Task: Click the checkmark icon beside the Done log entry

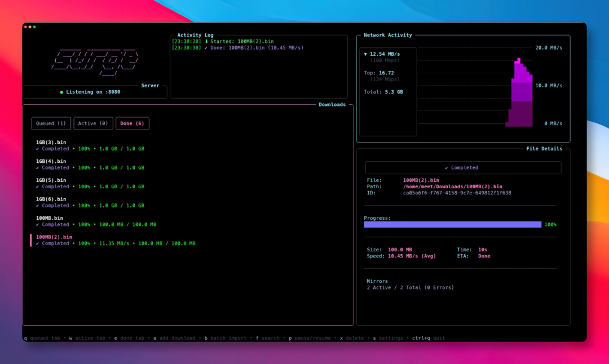Action: (206, 48)
